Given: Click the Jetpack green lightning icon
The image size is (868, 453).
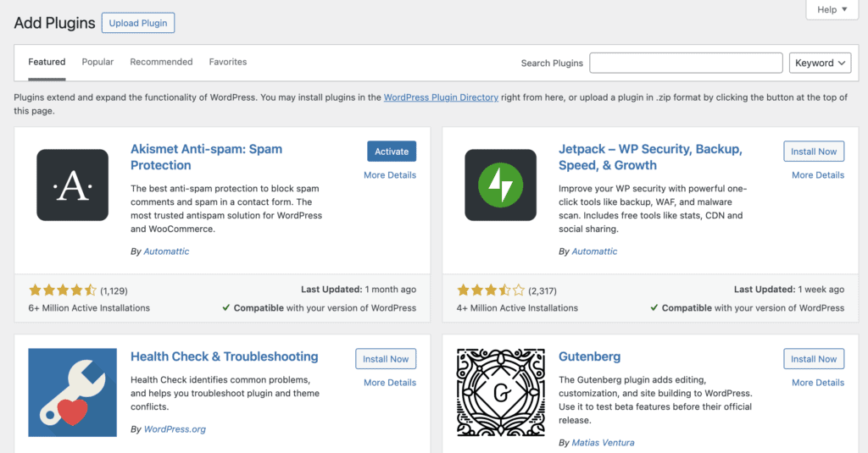Looking at the screenshot, I should pos(500,185).
